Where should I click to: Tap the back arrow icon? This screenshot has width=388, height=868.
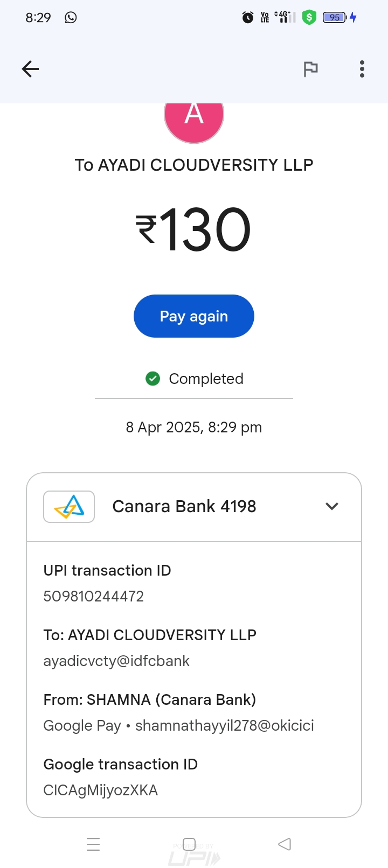[x=30, y=69]
